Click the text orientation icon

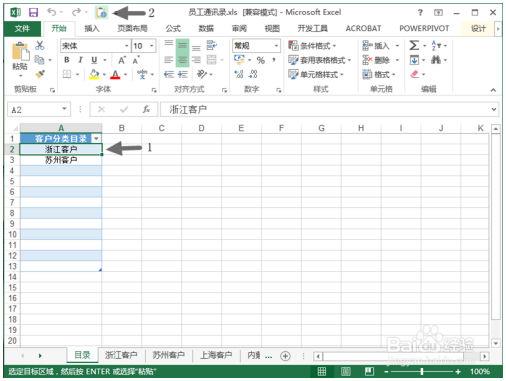[202, 74]
